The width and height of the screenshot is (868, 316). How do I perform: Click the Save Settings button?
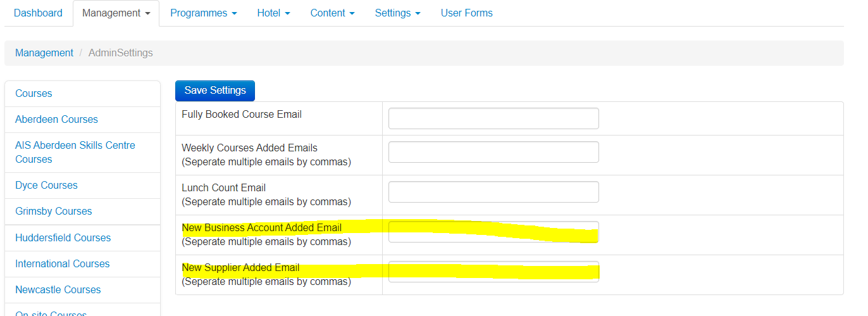(x=215, y=91)
